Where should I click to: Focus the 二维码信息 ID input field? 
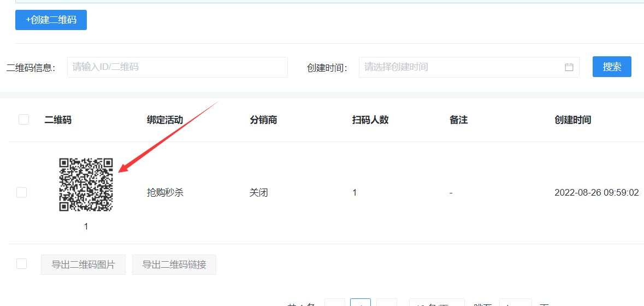[178, 67]
